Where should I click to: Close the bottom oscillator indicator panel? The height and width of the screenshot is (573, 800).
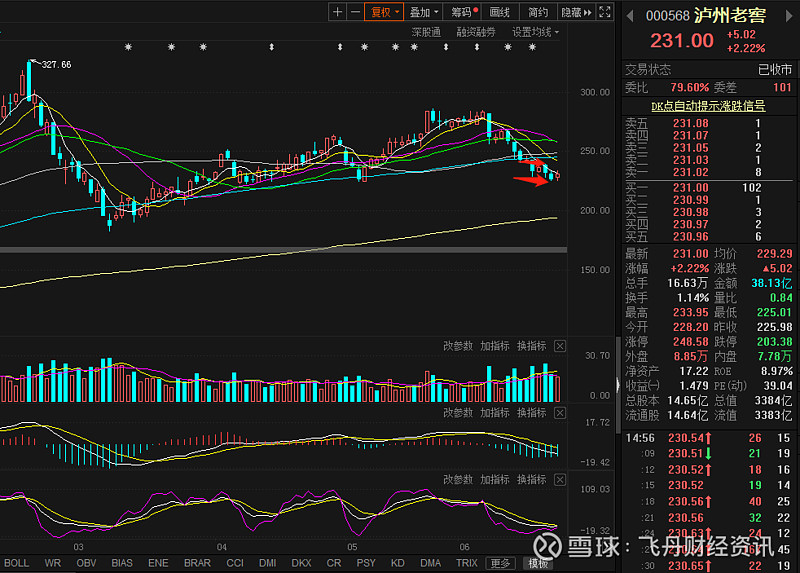(x=560, y=480)
